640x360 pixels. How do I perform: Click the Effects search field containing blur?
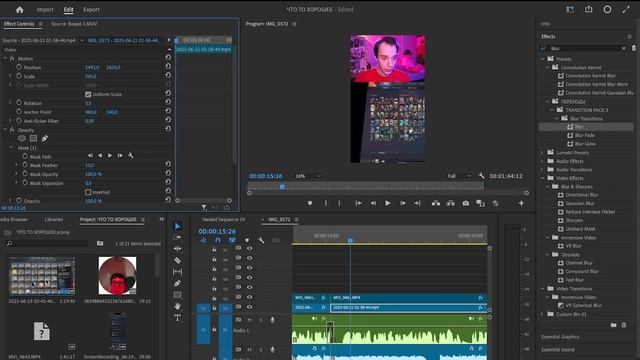click(583, 48)
